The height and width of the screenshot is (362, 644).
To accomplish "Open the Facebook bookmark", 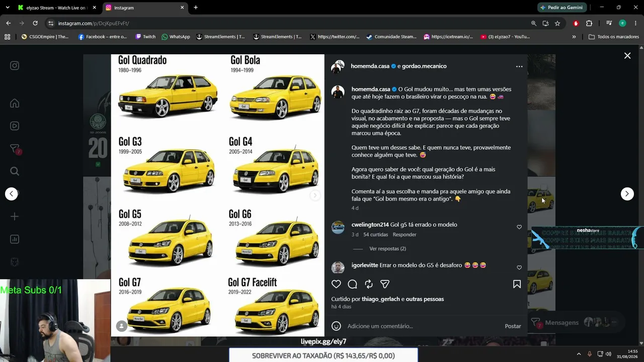I will pyautogui.click(x=103, y=37).
